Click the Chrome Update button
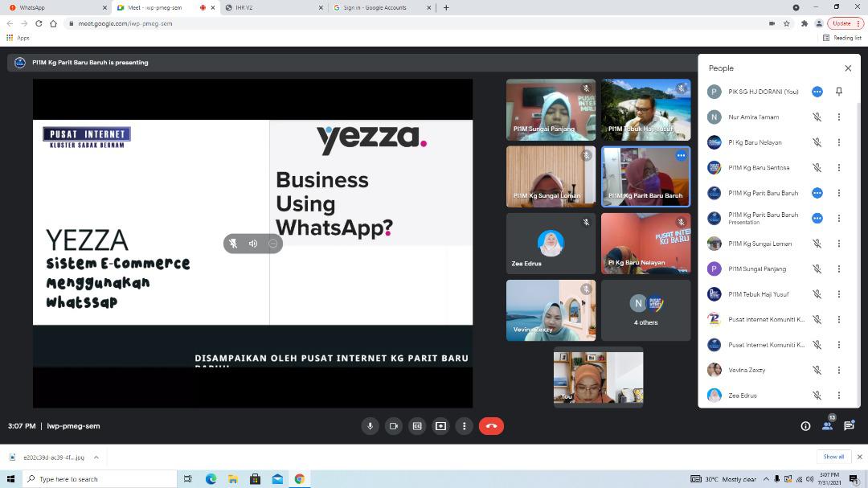This screenshot has height=488, width=868. point(845,23)
